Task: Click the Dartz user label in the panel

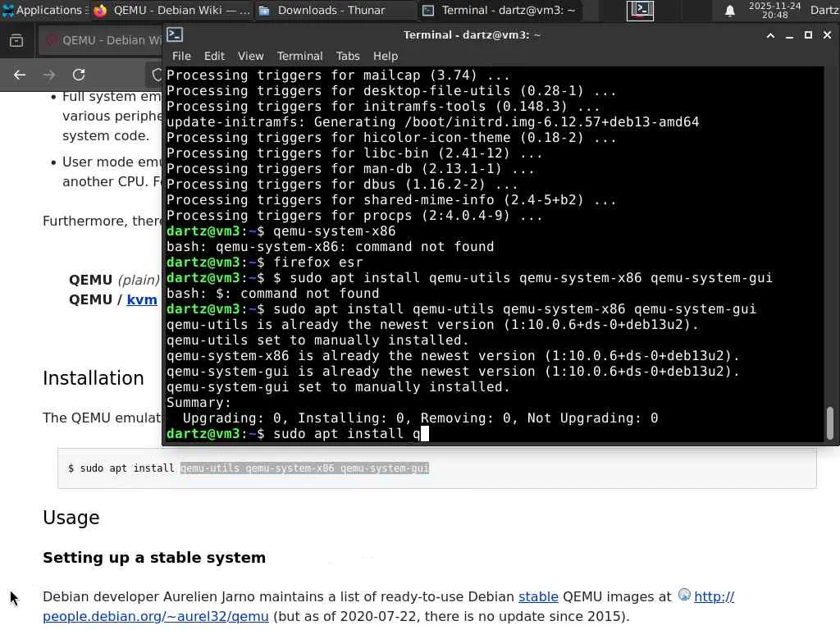Action: pyautogui.click(x=824, y=10)
